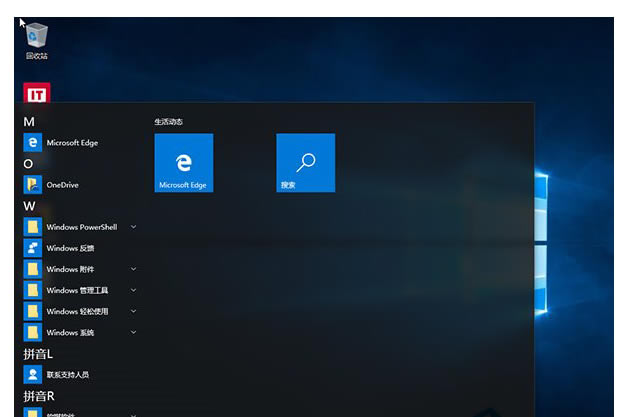Click the Microsoft Edge icon in app list
The image size is (636, 417).
[32, 143]
